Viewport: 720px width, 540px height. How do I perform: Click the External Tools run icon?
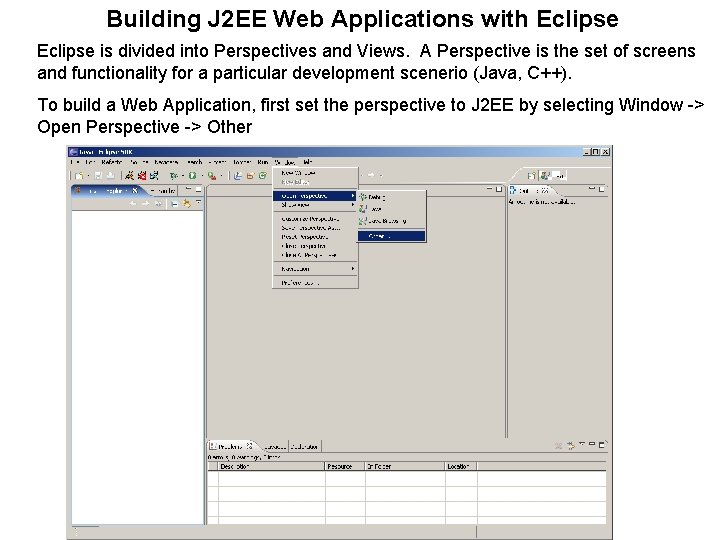(211, 175)
